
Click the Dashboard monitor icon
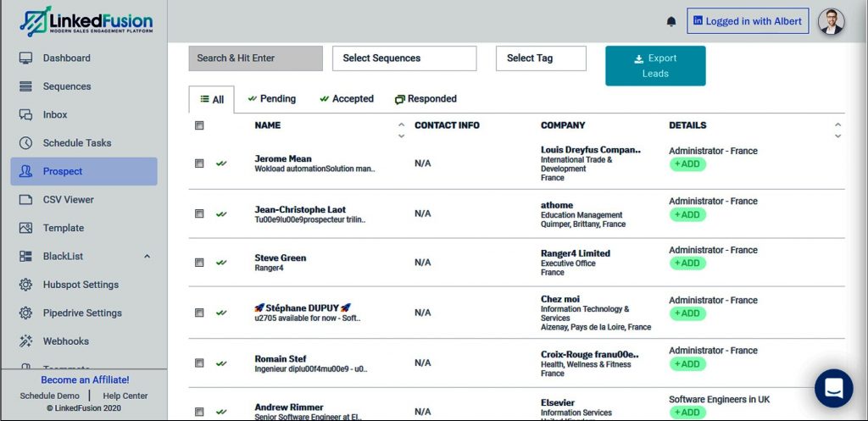point(25,58)
